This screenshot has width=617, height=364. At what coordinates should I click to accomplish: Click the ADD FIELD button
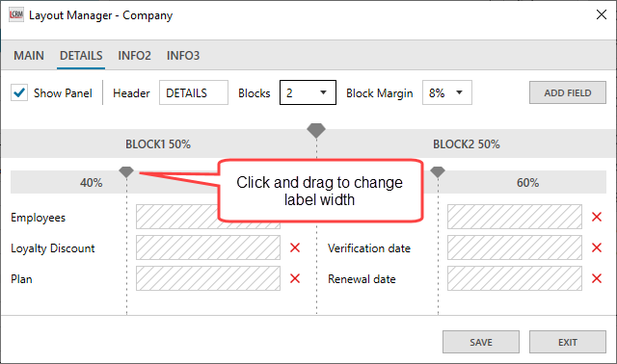point(568,92)
